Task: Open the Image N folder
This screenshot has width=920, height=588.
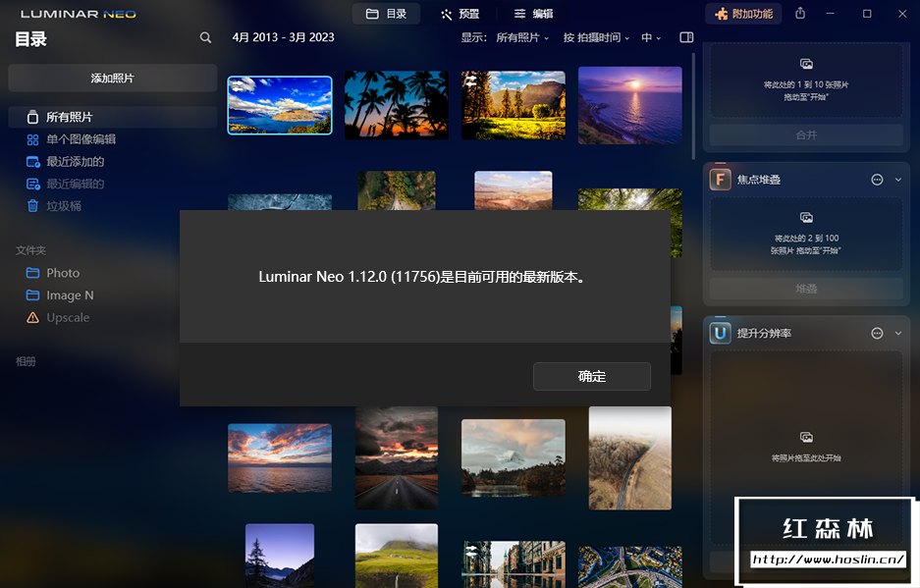Action: [60, 295]
